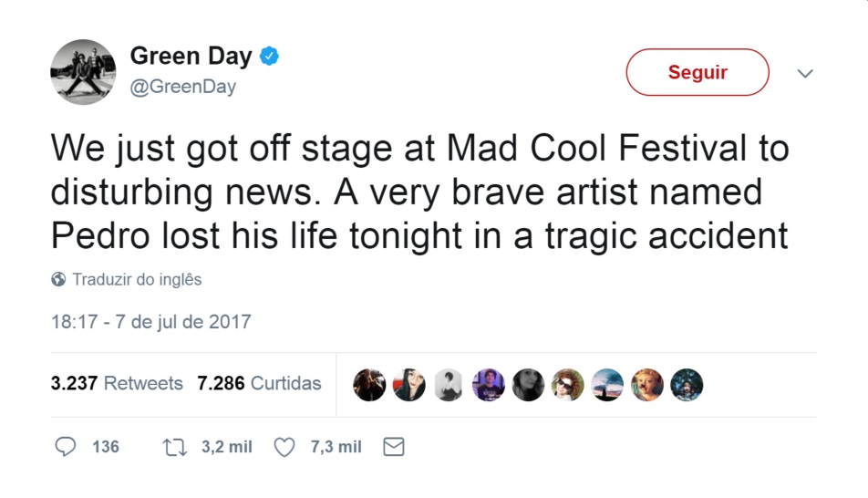The height and width of the screenshot is (498, 868).
Task: Click the @GreenDay handle
Action: point(183,87)
